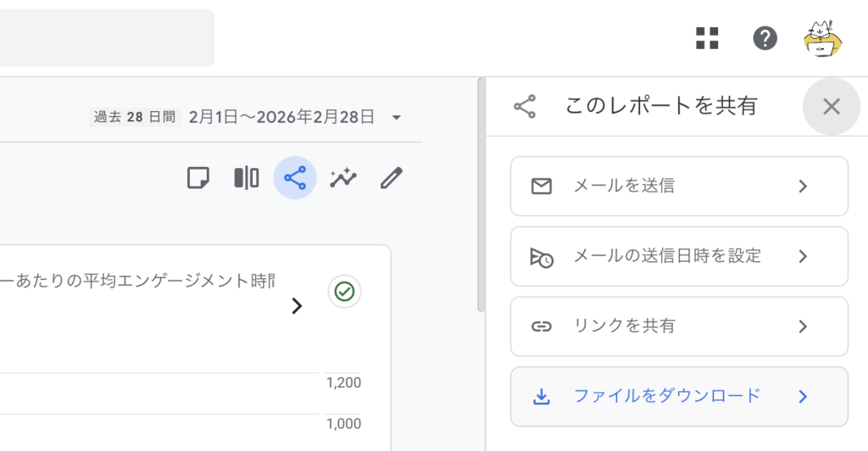Click next metric chevron on card
This screenshot has width=868, height=451.
297,306
